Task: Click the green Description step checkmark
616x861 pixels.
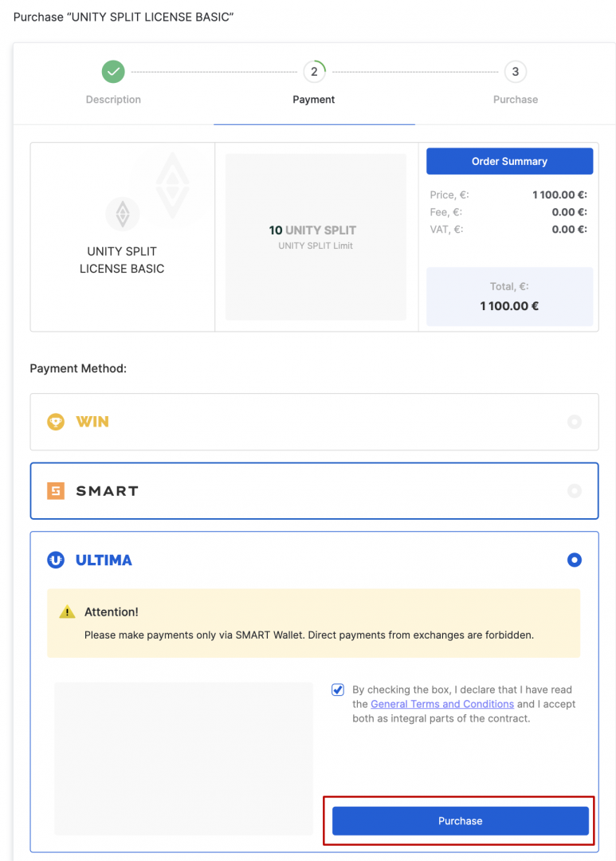Action: [x=113, y=72]
